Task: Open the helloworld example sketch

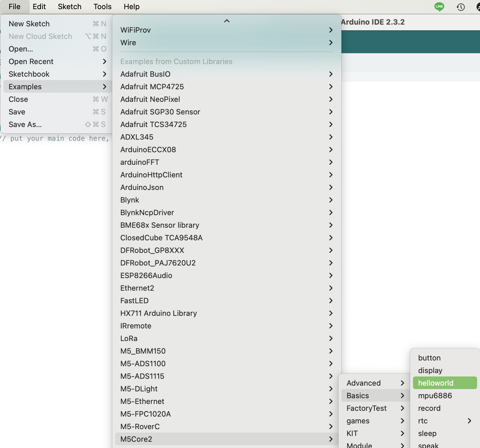Action: coord(445,383)
